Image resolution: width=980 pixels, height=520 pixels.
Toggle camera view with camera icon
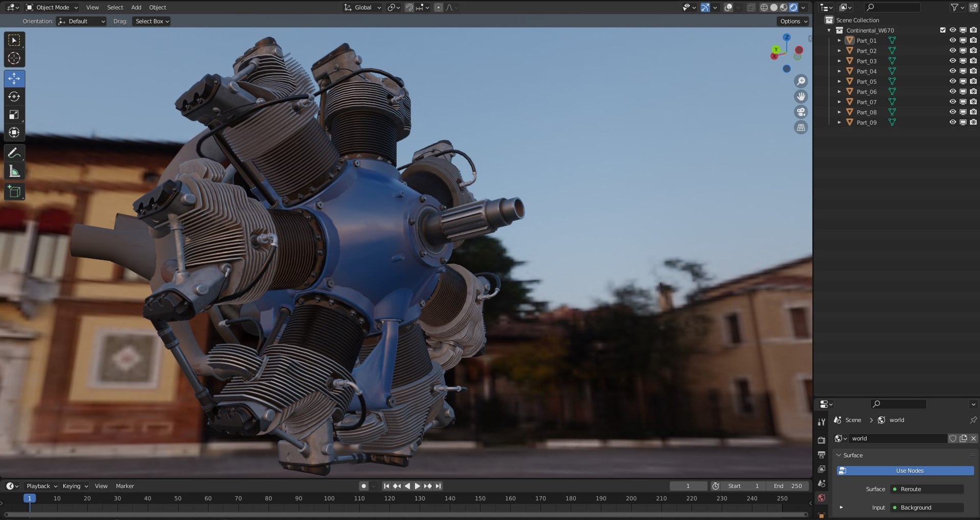(x=801, y=112)
